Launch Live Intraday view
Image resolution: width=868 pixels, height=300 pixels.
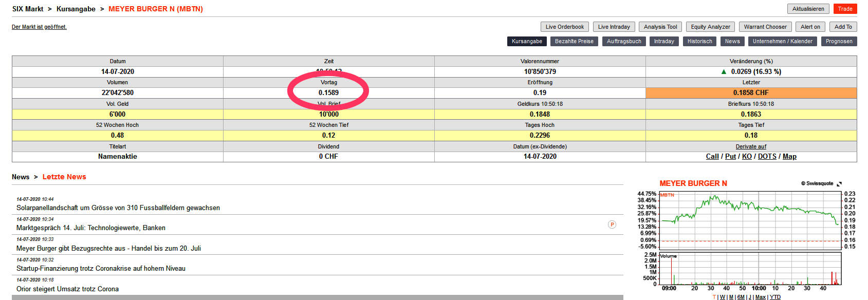click(x=614, y=27)
